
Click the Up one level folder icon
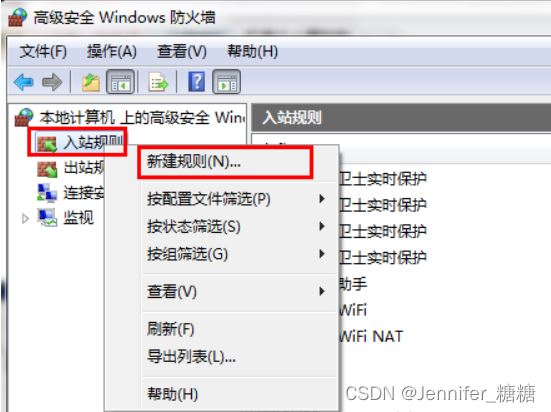point(91,83)
